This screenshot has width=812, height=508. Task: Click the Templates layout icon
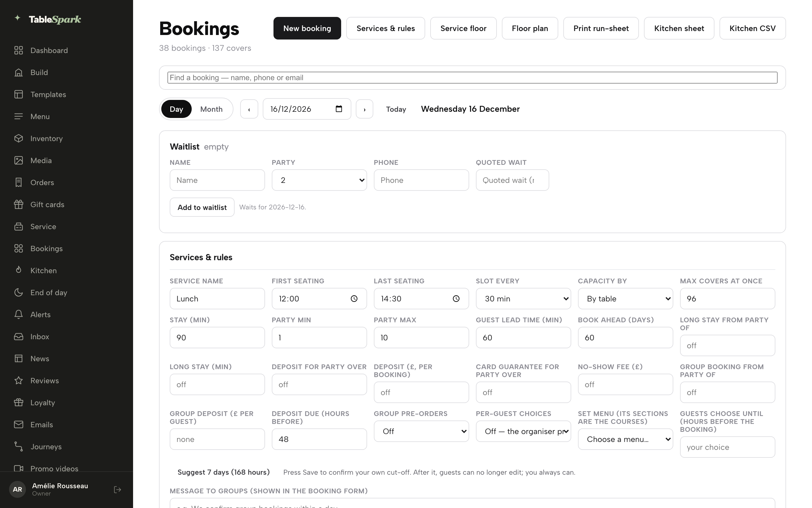18,95
